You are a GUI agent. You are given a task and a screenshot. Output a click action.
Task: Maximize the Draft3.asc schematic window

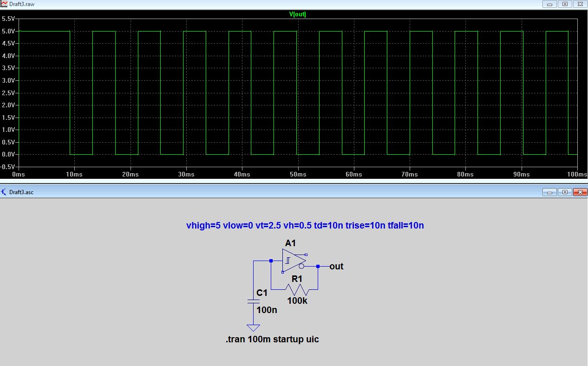pos(565,192)
